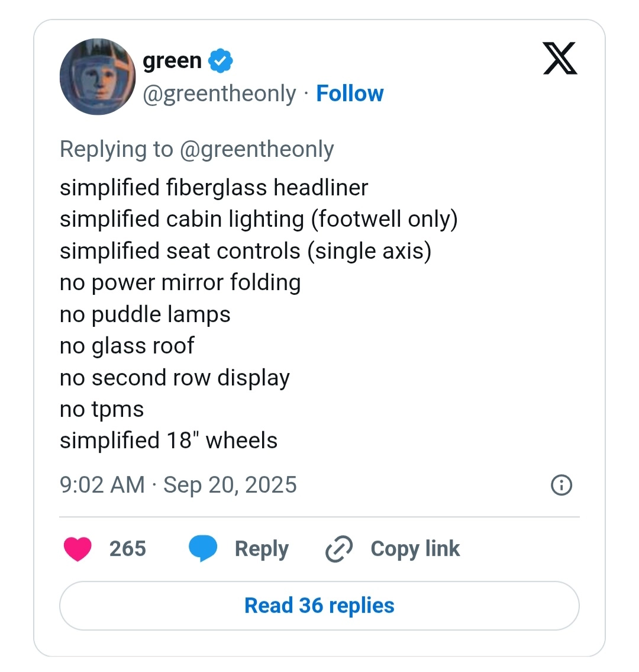Click the 265 likes count
639x672 pixels.
(x=127, y=549)
